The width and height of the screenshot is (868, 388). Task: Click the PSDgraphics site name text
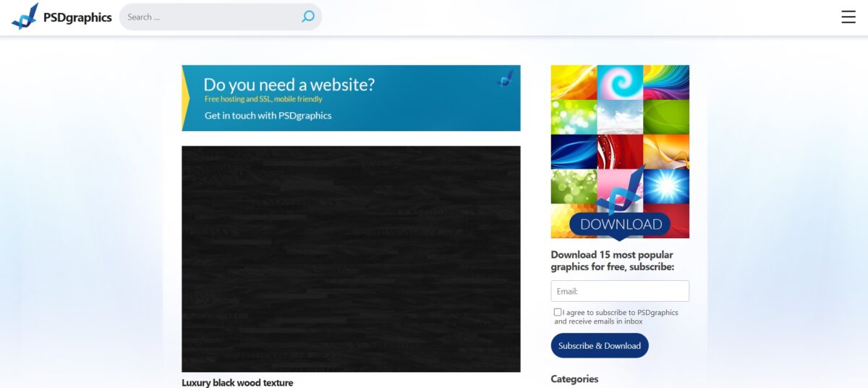(x=79, y=17)
